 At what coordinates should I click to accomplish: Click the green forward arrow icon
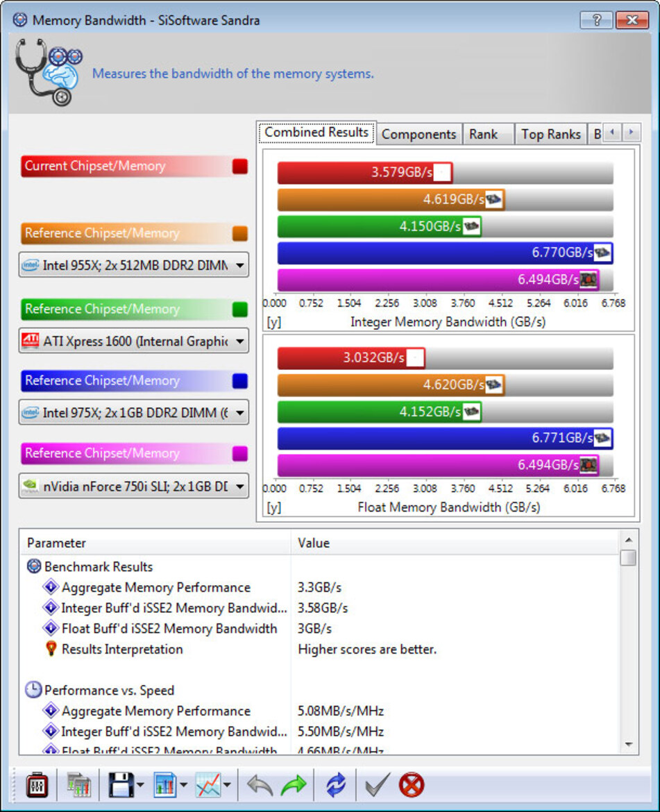point(294,785)
